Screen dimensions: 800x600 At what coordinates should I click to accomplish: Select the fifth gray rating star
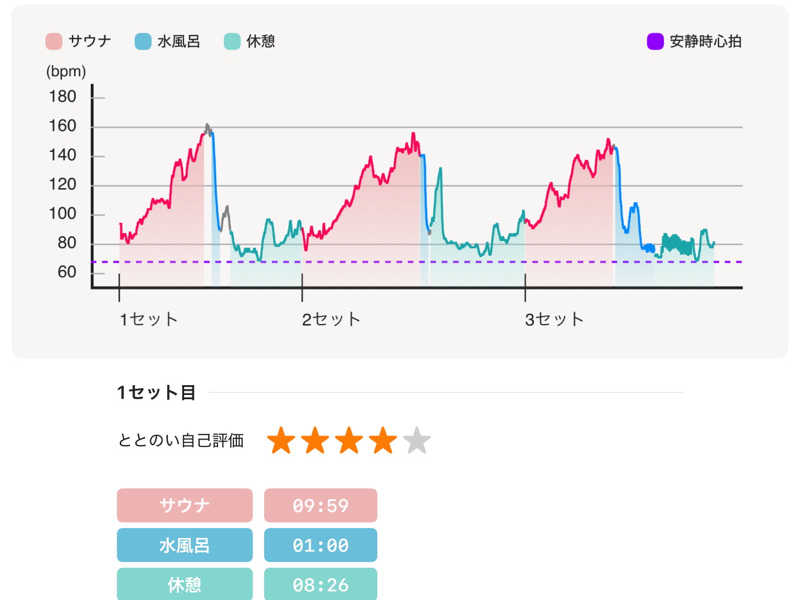click(417, 440)
